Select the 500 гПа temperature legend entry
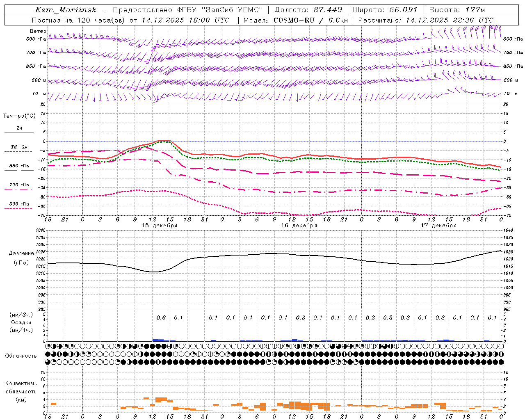This screenshot has width=525, height=420. [19, 204]
